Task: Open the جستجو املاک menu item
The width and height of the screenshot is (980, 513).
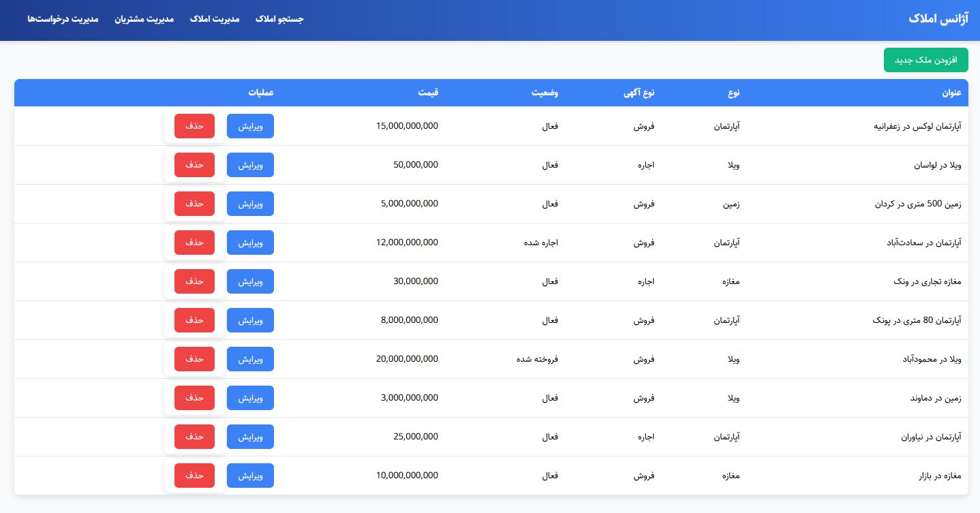Action: [x=279, y=19]
